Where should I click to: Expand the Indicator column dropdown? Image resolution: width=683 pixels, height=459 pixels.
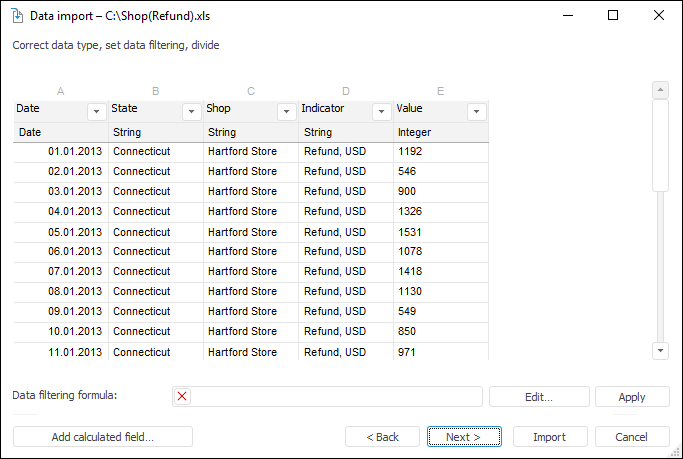[381, 112]
